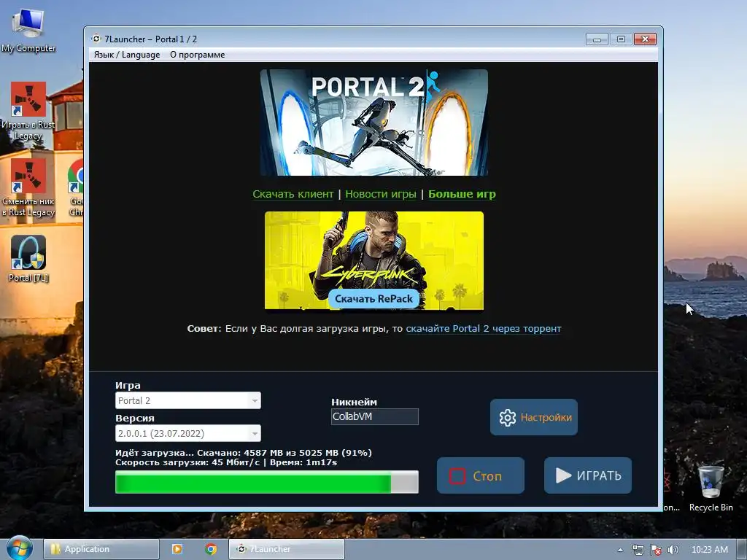Launch Chrome from the taskbar
This screenshot has height=560, width=747.
(x=211, y=549)
